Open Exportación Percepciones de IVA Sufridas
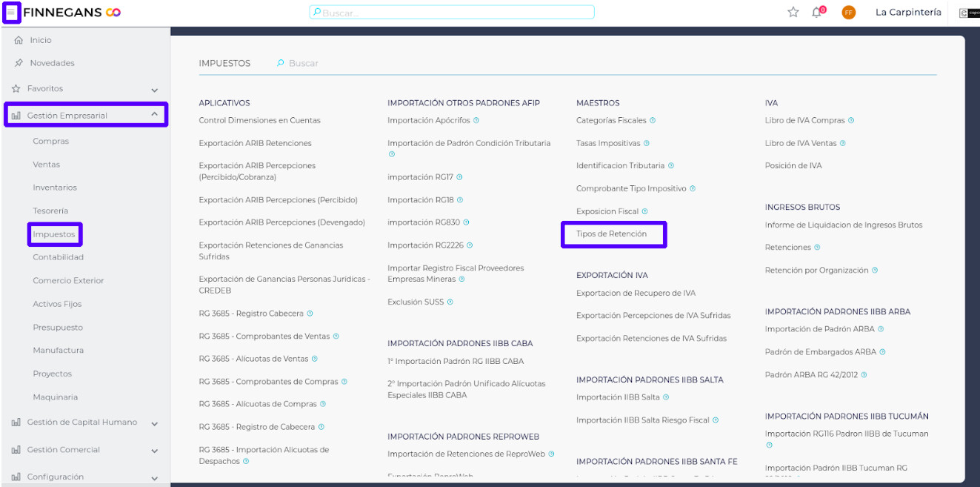 click(x=653, y=315)
